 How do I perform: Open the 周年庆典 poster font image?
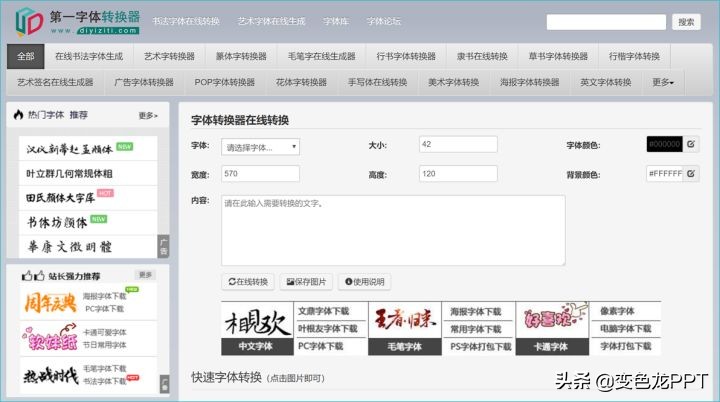(51, 303)
